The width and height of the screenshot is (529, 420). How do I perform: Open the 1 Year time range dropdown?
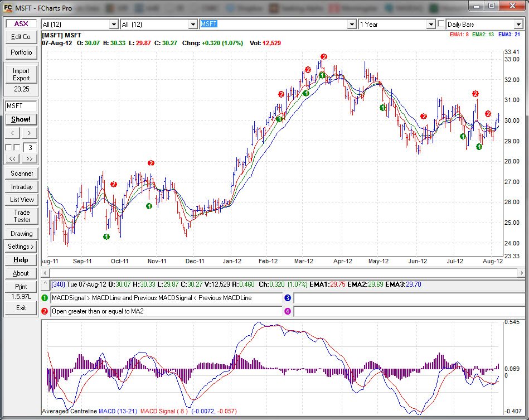click(430, 25)
